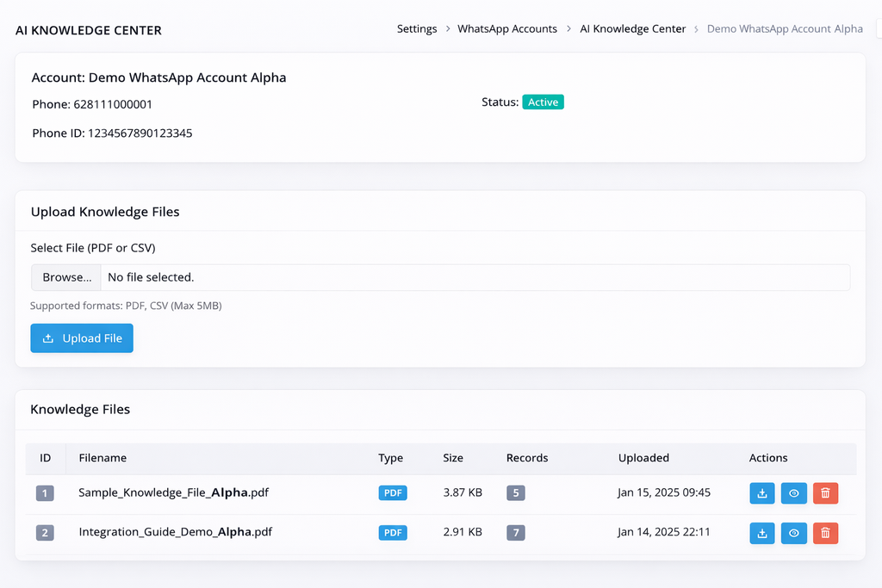Preview Integration_Guide_Demo_Alpha.pdf with eye icon
The height and width of the screenshot is (588, 882).
coord(793,533)
